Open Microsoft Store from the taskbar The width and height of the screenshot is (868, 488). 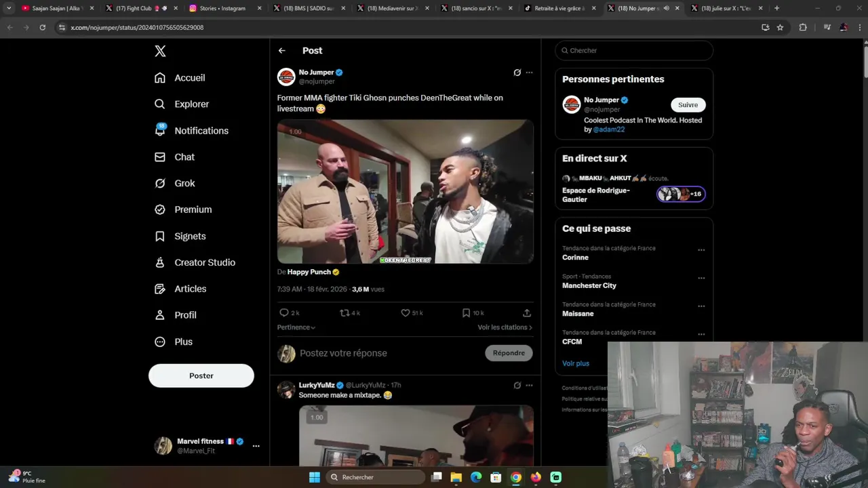(x=496, y=477)
